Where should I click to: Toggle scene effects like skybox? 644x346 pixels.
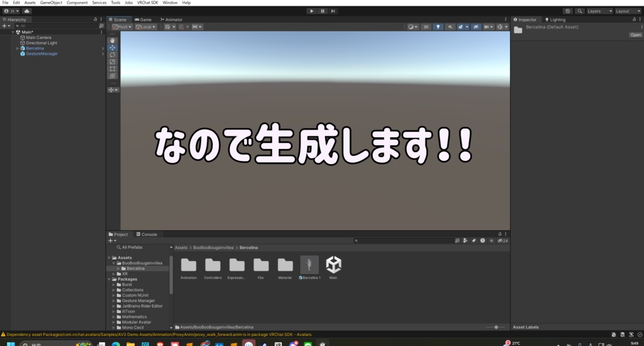pyautogui.click(x=460, y=26)
